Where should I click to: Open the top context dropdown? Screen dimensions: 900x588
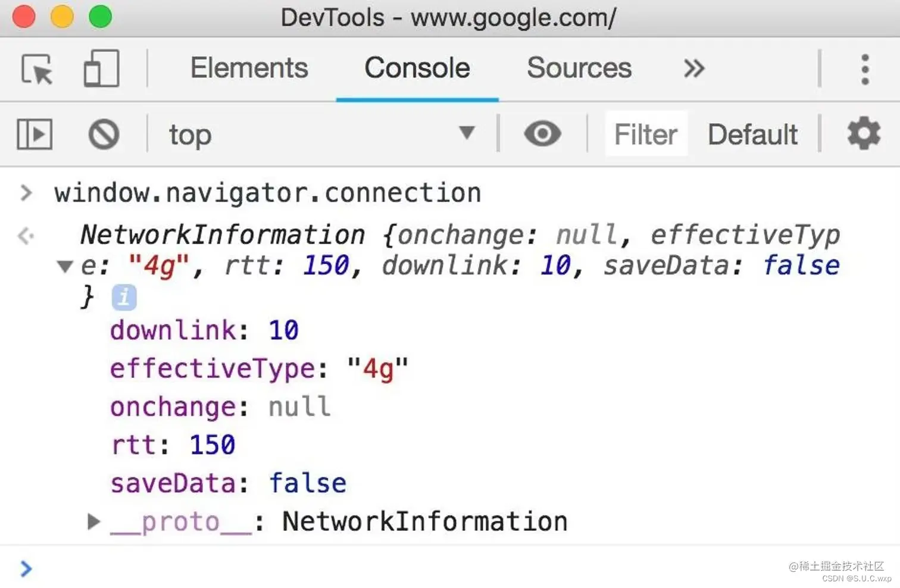coord(321,135)
